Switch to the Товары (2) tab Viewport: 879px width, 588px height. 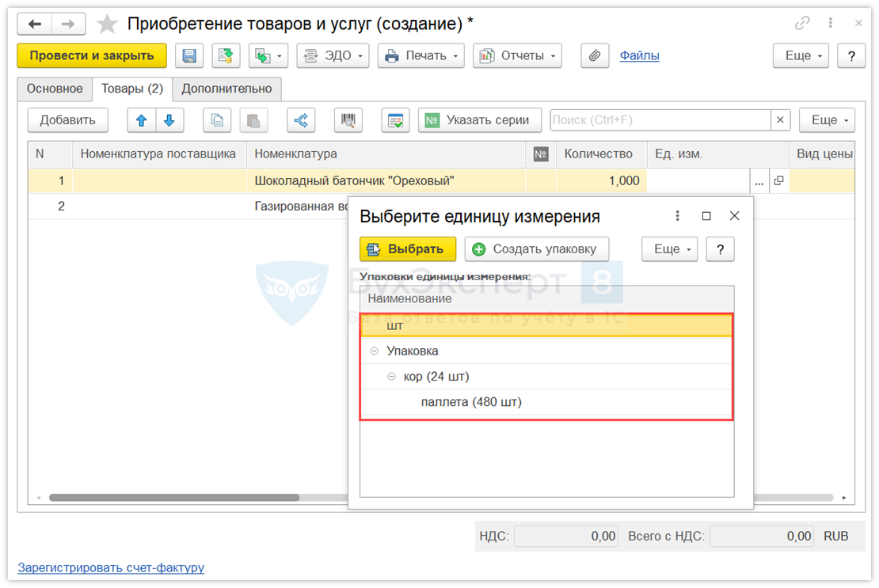132,89
